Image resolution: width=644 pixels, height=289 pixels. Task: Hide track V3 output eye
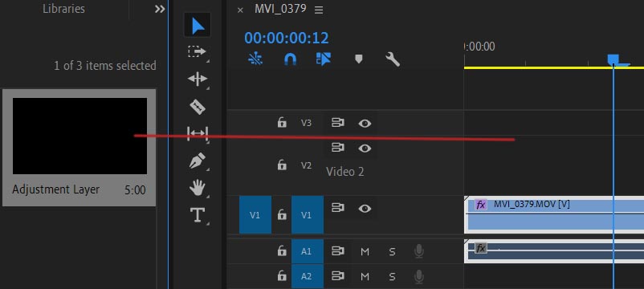pos(365,123)
